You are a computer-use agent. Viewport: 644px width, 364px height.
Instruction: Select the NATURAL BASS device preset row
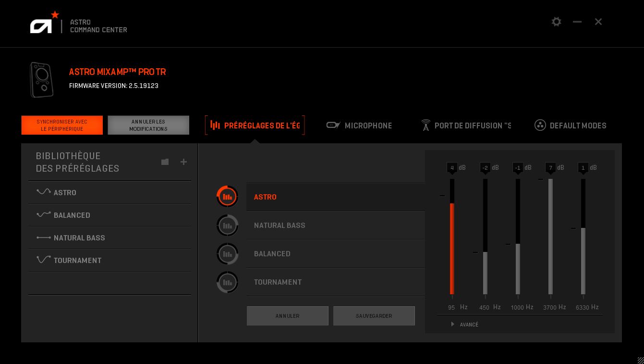pyautogui.click(x=336, y=225)
